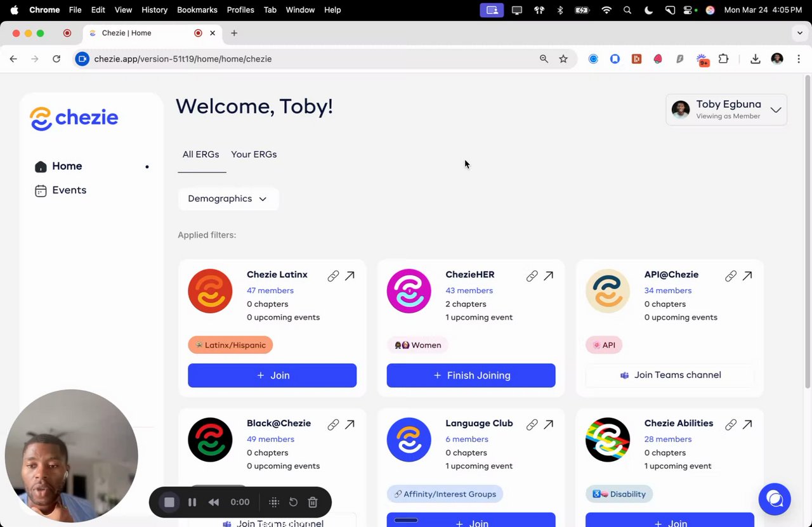Click the API tag
Viewport: 812px width, 527px height.
pos(604,345)
